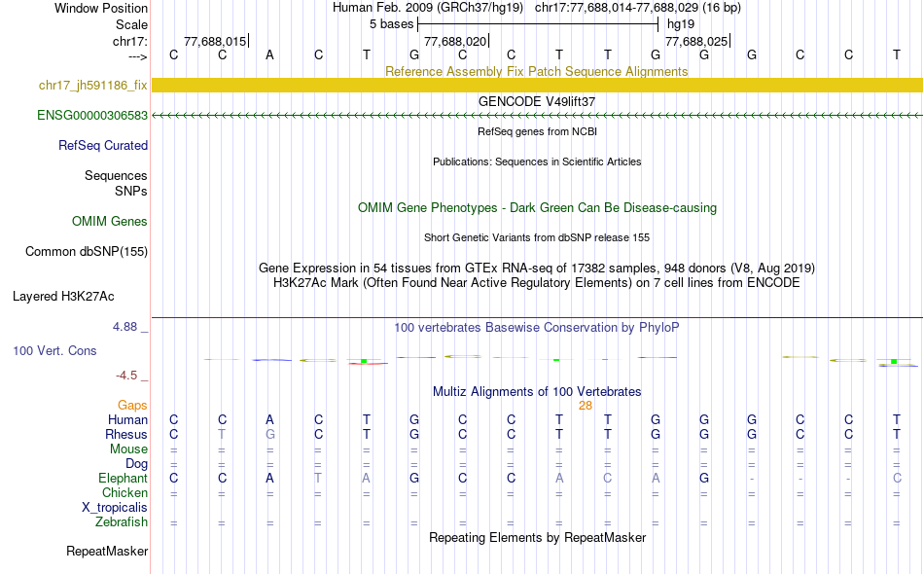The height and width of the screenshot is (574, 924).
Task: Click the chr17_jh591186_fix track label
Action: click(92, 86)
